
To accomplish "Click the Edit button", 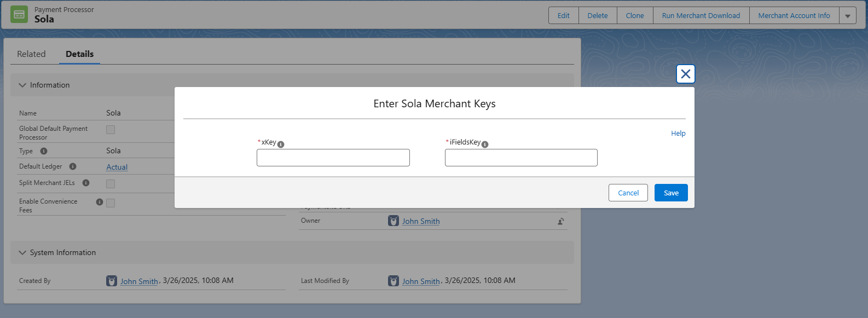I will click(564, 16).
